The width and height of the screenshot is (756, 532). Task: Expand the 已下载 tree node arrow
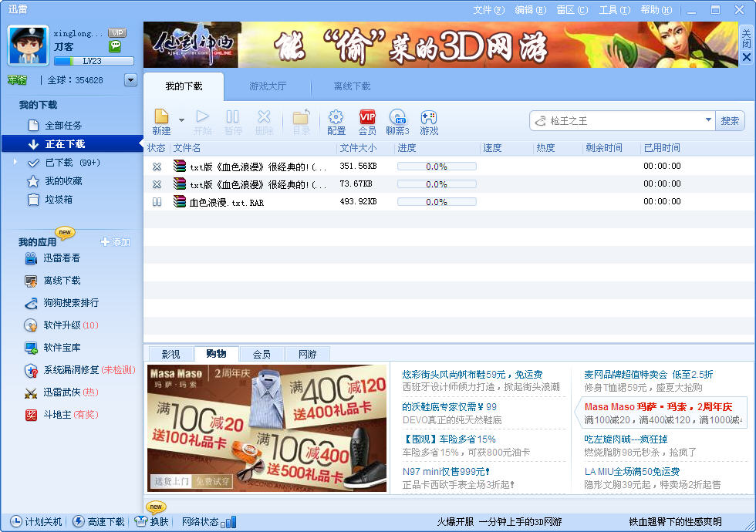(15, 162)
